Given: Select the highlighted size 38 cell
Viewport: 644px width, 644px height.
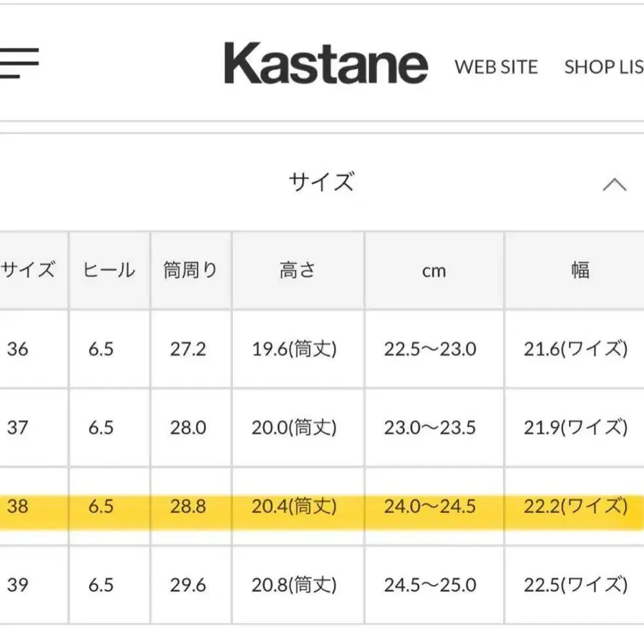Looking at the screenshot, I should tap(18, 507).
